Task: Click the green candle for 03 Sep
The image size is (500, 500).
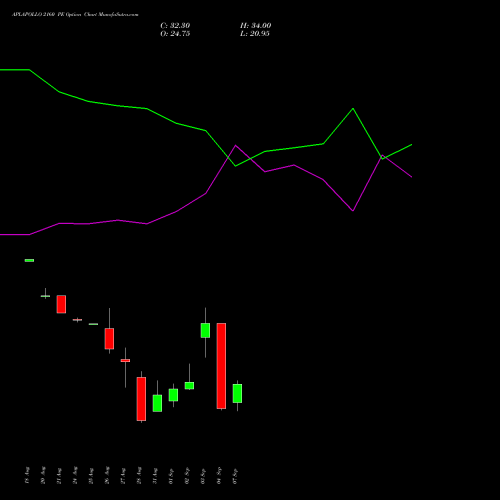Action: pos(205,330)
